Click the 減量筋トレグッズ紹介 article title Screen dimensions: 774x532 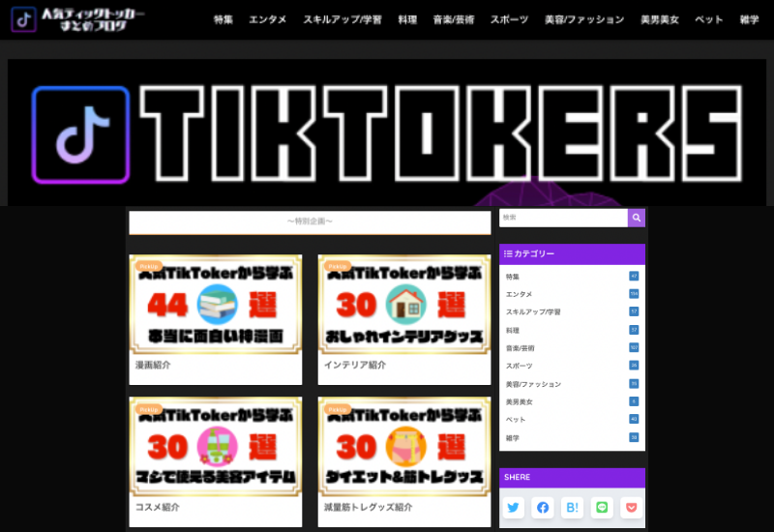(368, 507)
